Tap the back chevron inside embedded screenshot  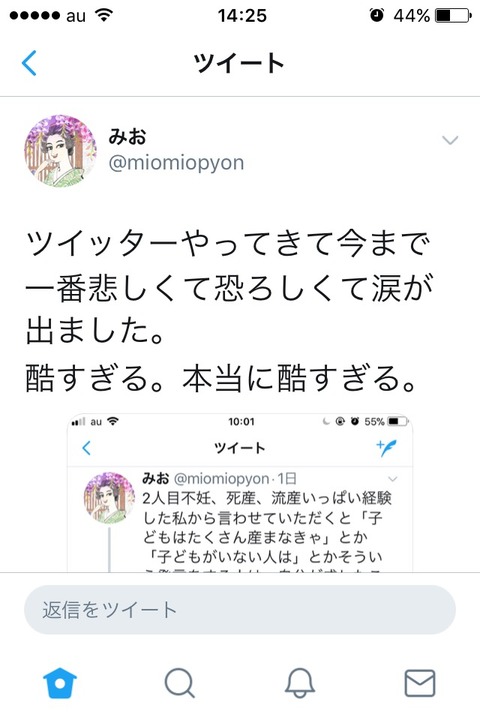tap(86, 448)
